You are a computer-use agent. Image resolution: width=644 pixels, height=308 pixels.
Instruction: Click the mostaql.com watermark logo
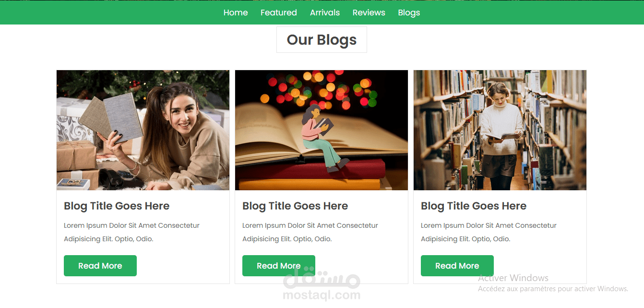coord(322,286)
